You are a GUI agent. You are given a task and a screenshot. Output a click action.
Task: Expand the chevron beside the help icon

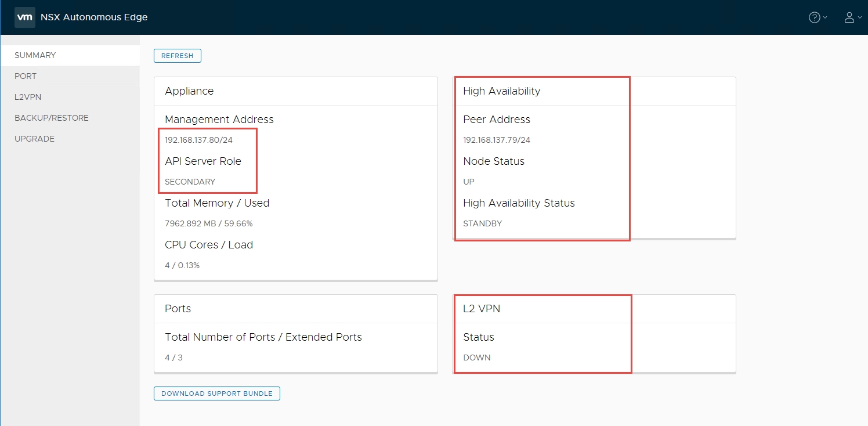point(826,17)
